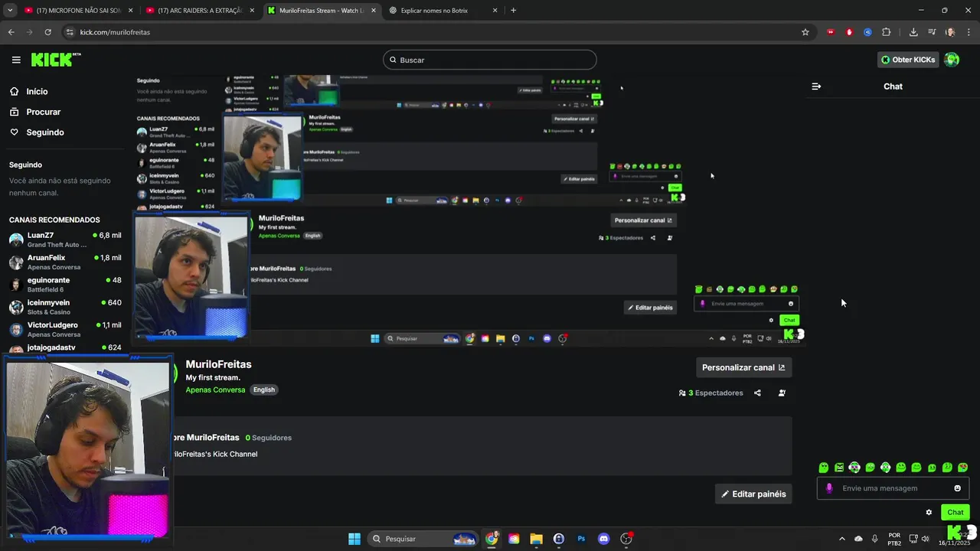Screen dimensions: 980x551
Task: Click the English language tag
Action: click(264, 390)
